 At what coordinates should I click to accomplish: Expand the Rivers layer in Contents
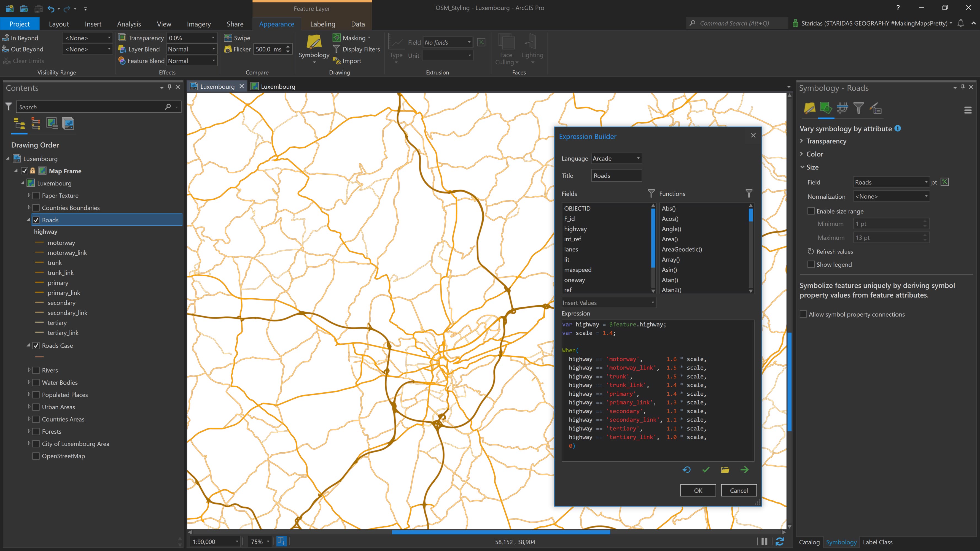point(29,370)
